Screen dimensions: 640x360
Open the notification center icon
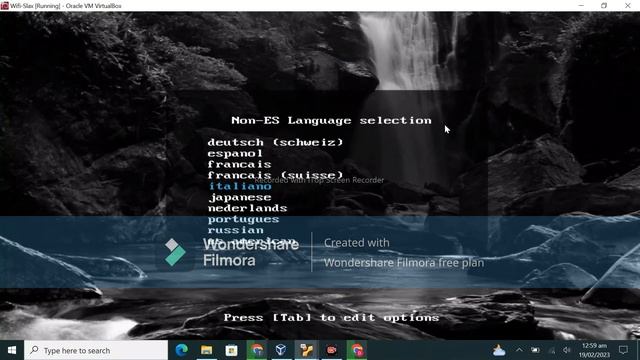pyautogui.click(x=623, y=350)
